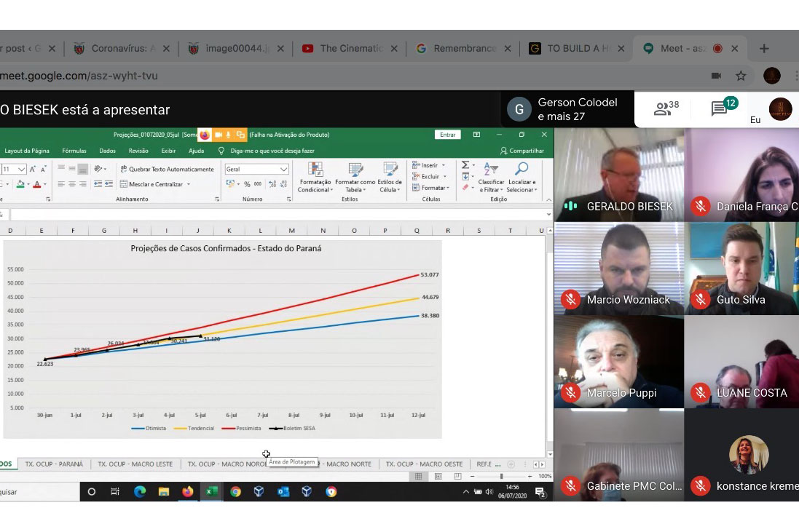Screen dimensions: 799x532
Task: Open Localizar e Selecionar search tool
Action: [x=521, y=177]
